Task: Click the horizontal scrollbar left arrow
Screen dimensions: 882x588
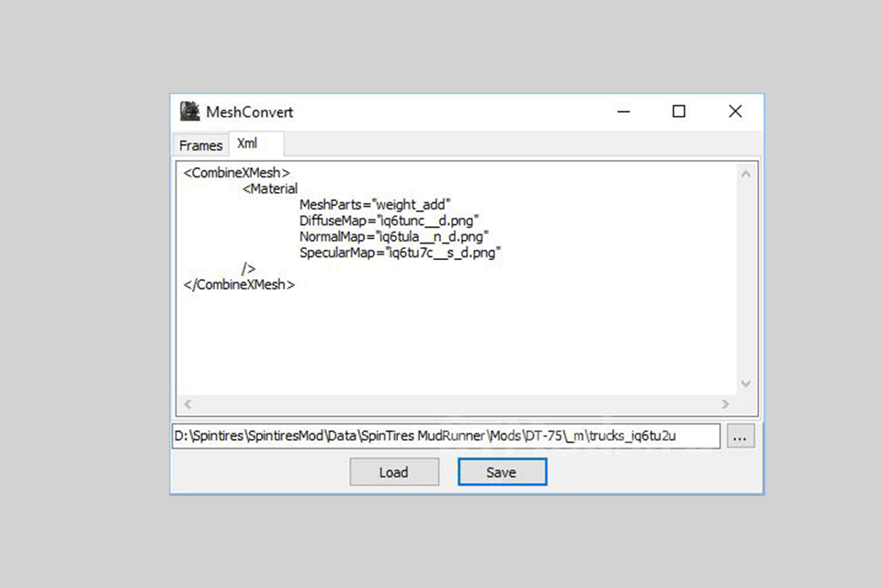Action: (x=187, y=403)
